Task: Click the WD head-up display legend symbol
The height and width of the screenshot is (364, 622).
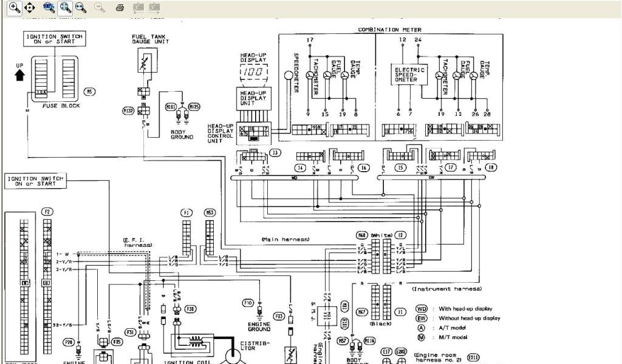Action: tap(421, 309)
